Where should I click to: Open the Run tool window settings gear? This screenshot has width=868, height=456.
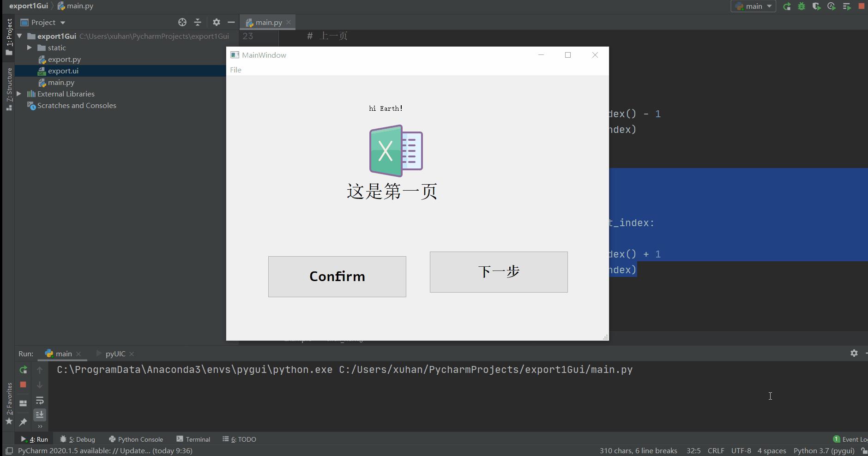coord(854,354)
